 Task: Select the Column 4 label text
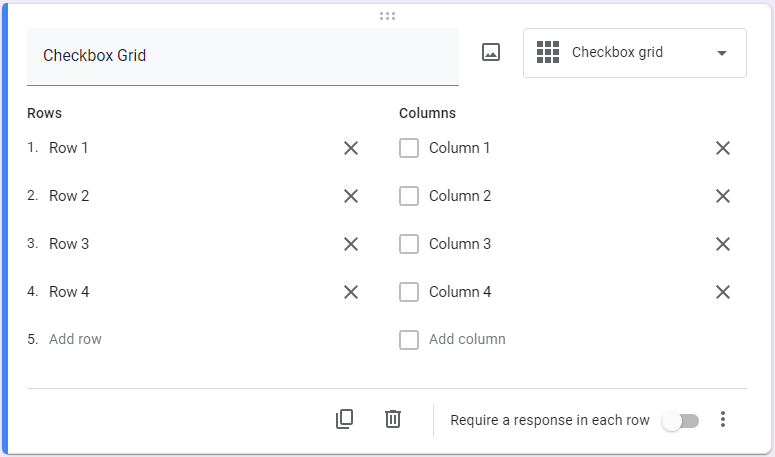[x=460, y=292]
